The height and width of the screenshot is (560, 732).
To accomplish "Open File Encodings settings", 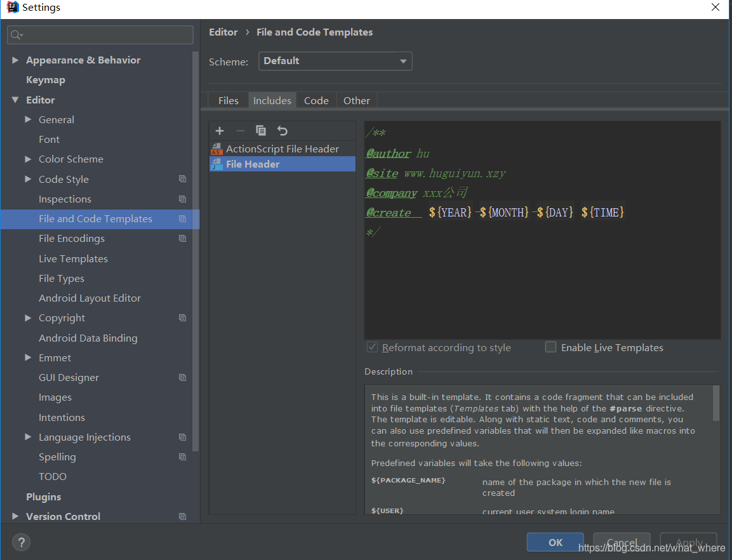I will [72, 238].
